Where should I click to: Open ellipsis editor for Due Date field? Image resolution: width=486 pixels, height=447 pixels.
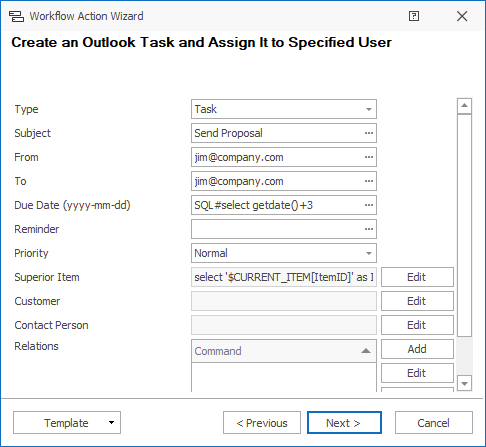pyautogui.click(x=369, y=205)
